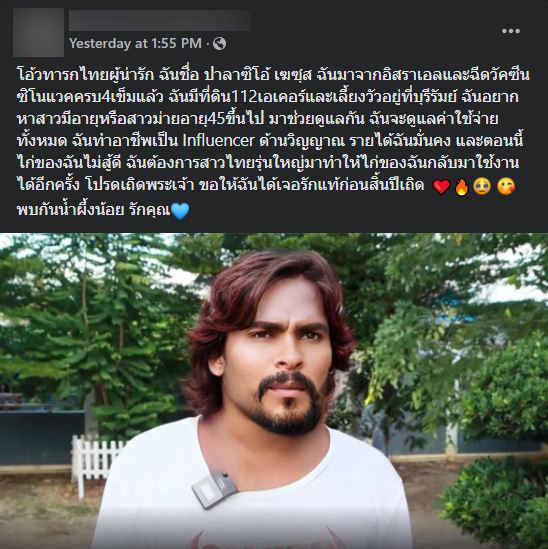Viewport: 548px width, 549px height.
Task: Click the pleading face emoji
Action: click(482, 186)
